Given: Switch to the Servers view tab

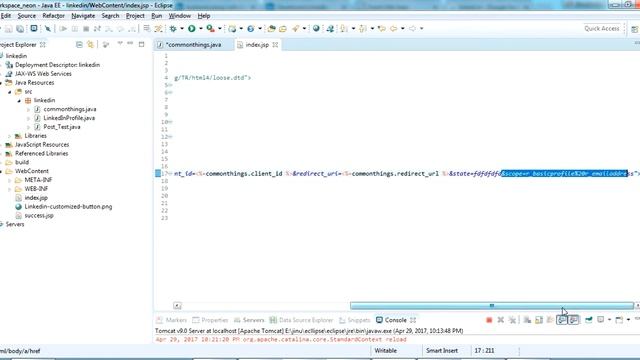Looking at the screenshot, I should coord(249,320).
